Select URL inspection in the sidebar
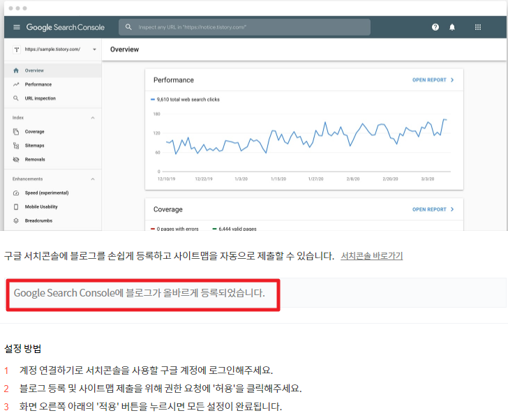The width and height of the screenshot is (508, 420). (53, 98)
